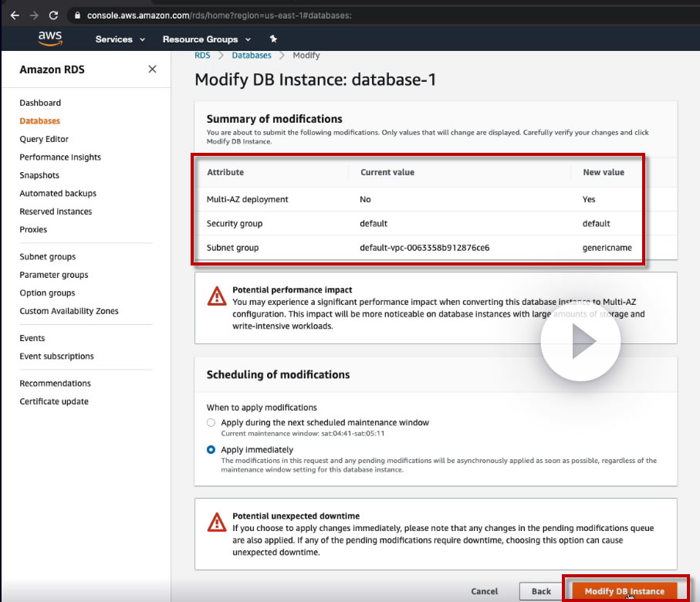This screenshot has width=700, height=602.
Task: Click the pin shortcut icon in AWS header
Action: (273, 39)
